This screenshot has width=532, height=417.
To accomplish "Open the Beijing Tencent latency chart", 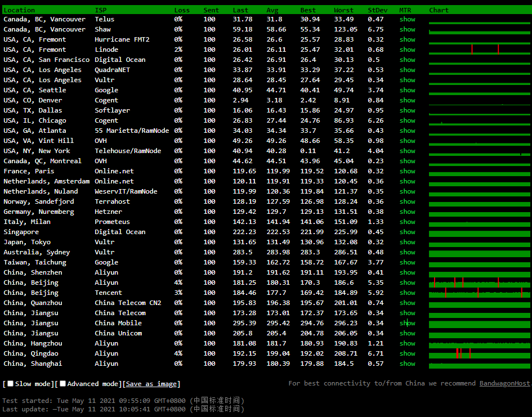I will coord(480,293).
